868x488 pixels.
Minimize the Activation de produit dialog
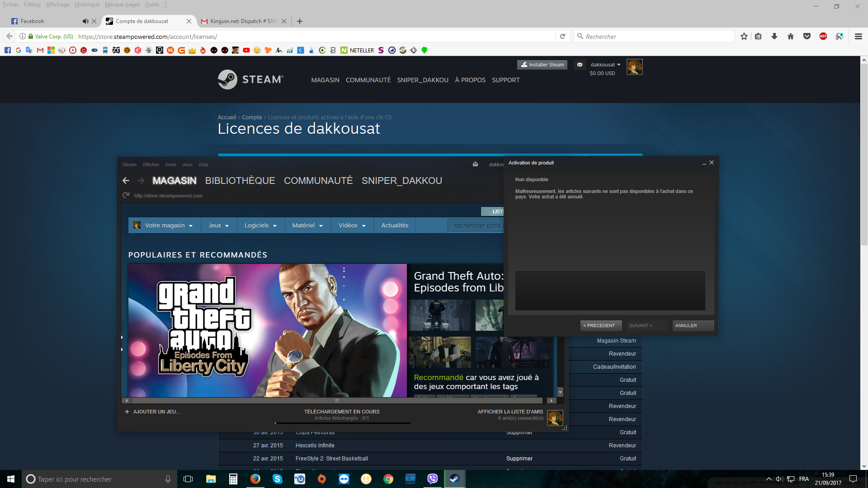pos(704,164)
